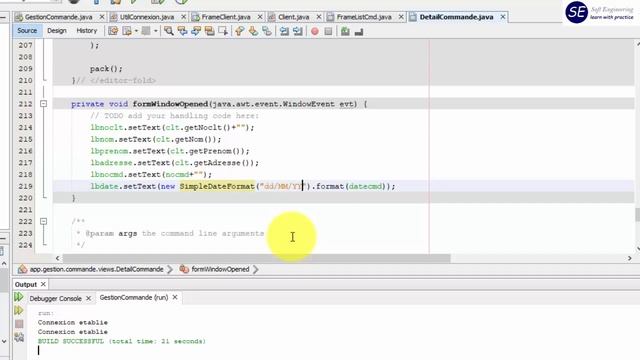Click the Find Selection magnifier icon

[x=169, y=31]
